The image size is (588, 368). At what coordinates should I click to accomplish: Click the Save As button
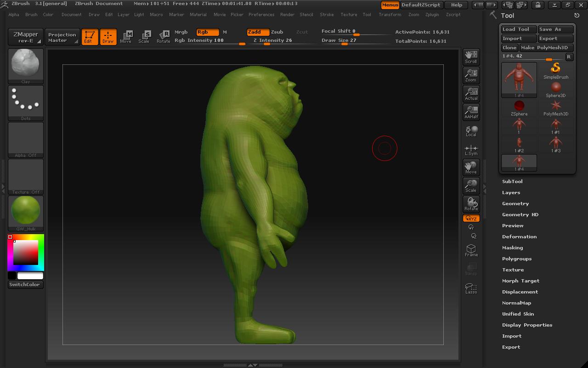556,29
